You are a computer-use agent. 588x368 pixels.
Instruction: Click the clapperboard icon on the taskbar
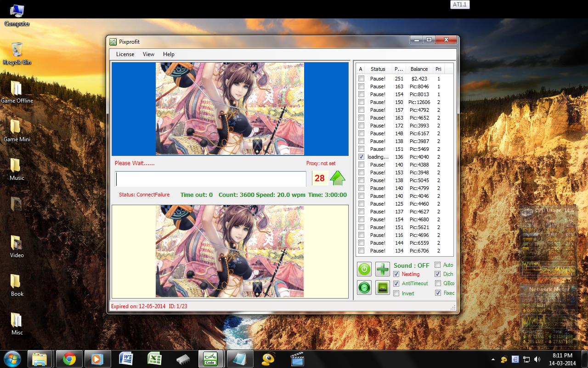click(x=297, y=359)
